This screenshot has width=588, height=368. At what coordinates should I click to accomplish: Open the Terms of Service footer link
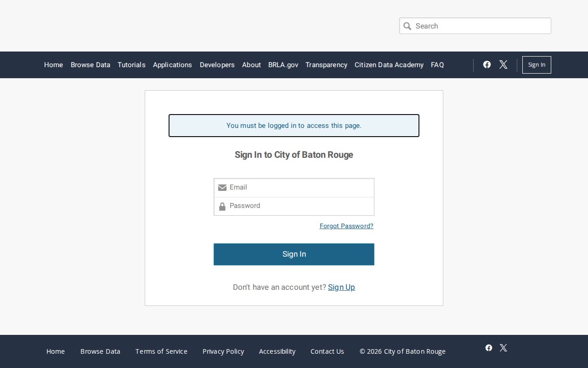pos(161,351)
